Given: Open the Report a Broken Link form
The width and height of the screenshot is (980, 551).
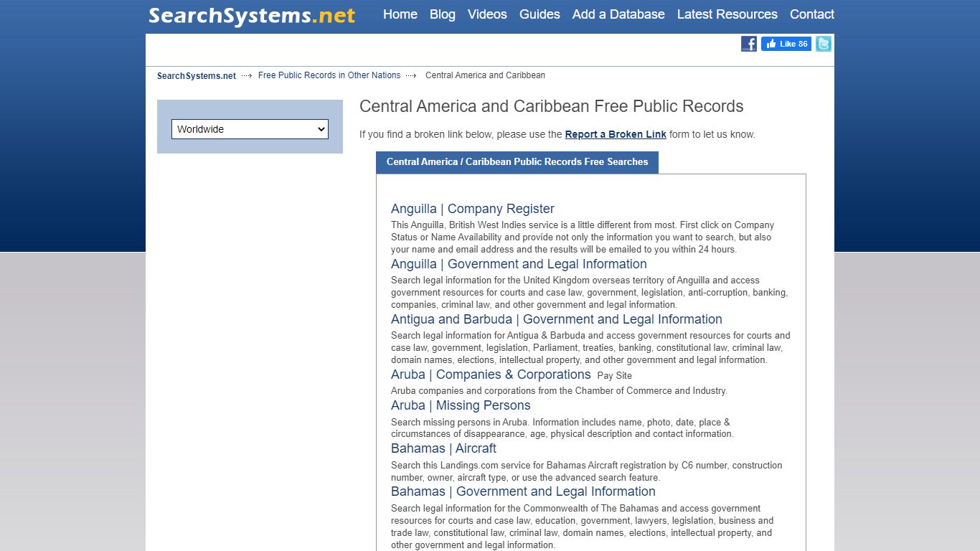Looking at the screenshot, I should pos(616,134).
